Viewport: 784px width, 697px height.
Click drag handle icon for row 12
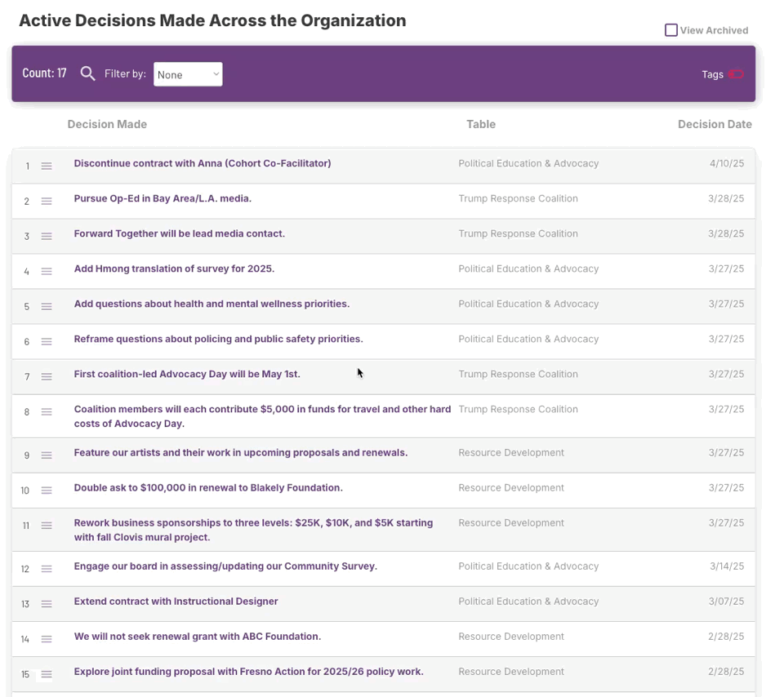coord(47,569)
